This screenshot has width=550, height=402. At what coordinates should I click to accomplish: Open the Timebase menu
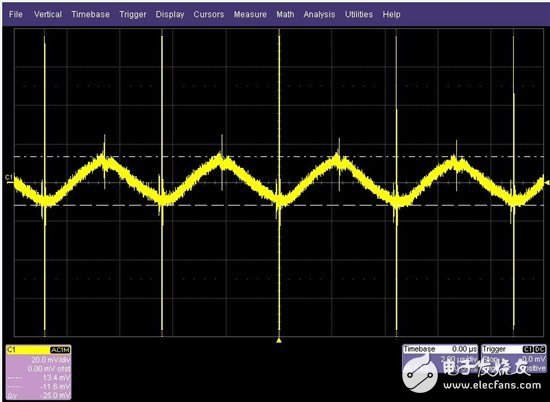90,14
